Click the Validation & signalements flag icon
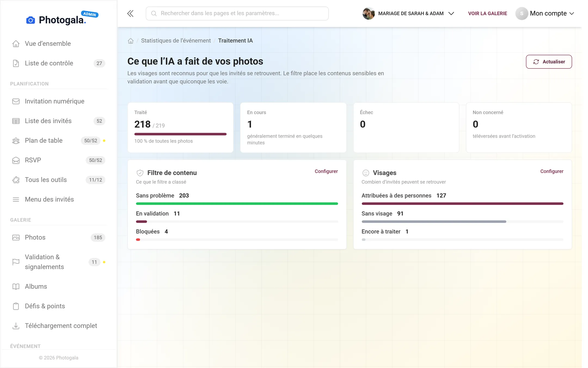The width and height of the screenshot is (588, 368). click(16, 262)
